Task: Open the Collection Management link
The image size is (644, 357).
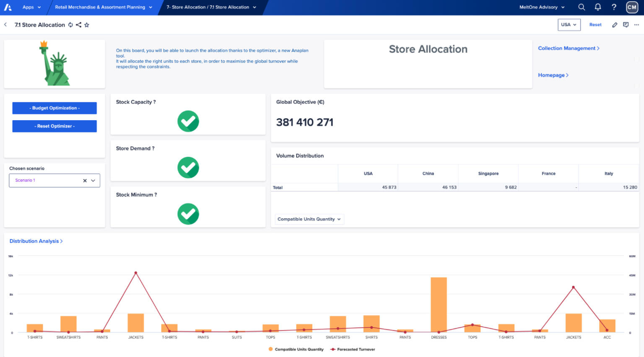Action: [x=568, y=48]
